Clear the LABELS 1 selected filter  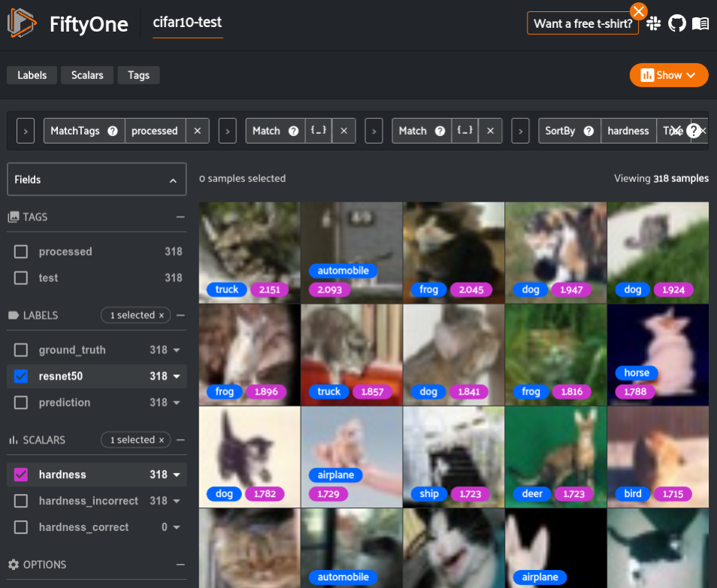[162, 315]
